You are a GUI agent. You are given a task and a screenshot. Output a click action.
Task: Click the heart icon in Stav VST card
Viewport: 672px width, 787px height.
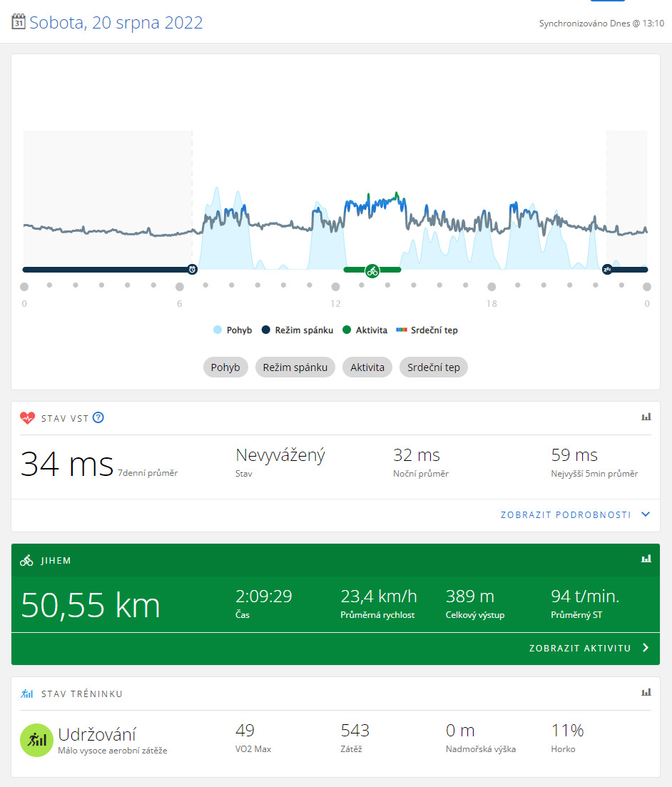tap(27, 418)
